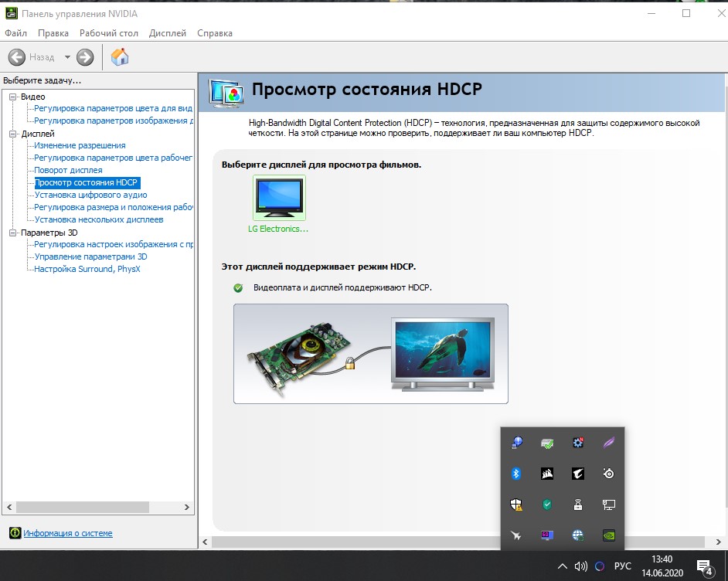Image resolution: width=728 pixels, height=581 pixels.
Task: Open Информация о системе link
Action: [x=68, y=533]
